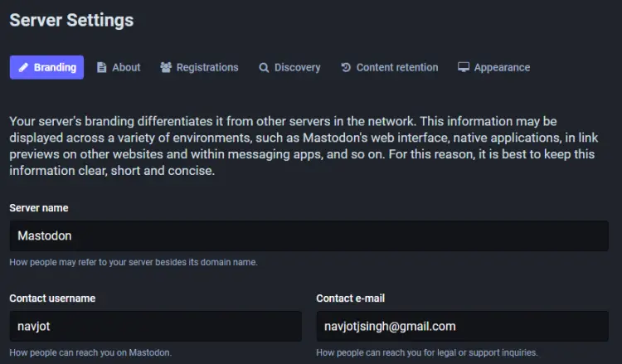Click the "Contact e-mail" field label
The height and width of the screenshot is (364, 622).
click(x=350, y=298)
